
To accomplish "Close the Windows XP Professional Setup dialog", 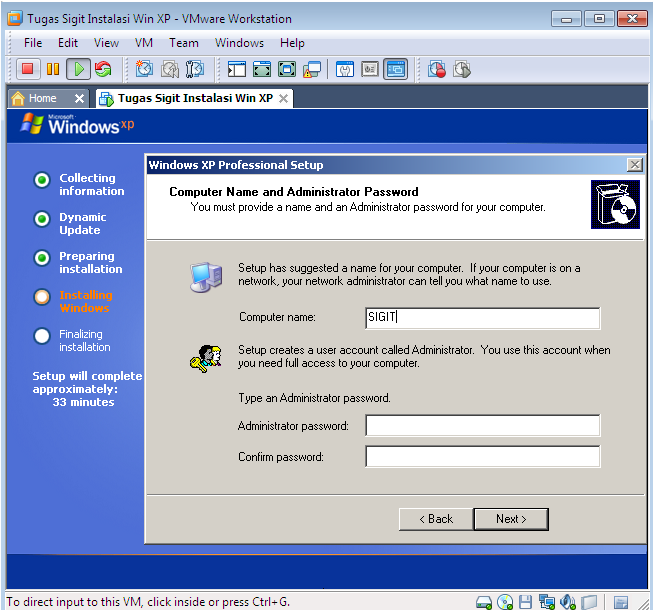I will point(634,165).
